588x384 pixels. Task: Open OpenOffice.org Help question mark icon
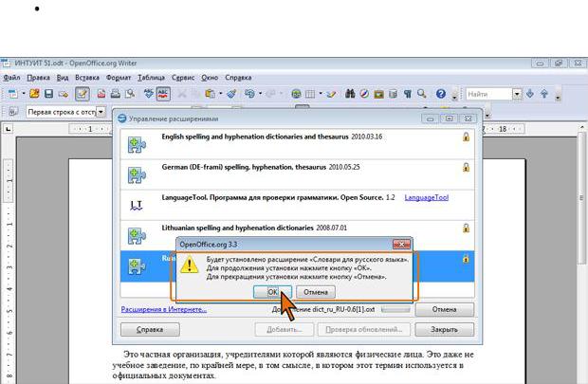coord(441,94)
